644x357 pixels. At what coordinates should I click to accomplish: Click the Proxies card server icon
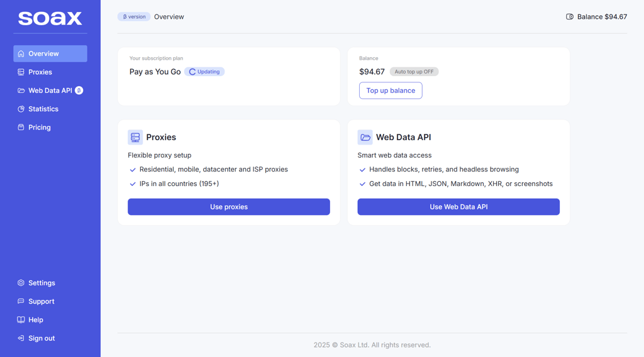click(x=135, y=138)
